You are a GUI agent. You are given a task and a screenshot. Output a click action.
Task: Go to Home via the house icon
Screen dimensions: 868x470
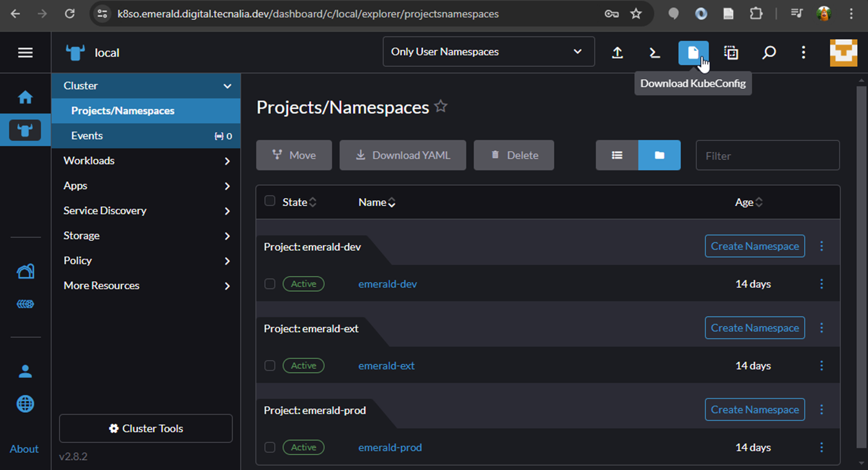(x=25, y=98)
